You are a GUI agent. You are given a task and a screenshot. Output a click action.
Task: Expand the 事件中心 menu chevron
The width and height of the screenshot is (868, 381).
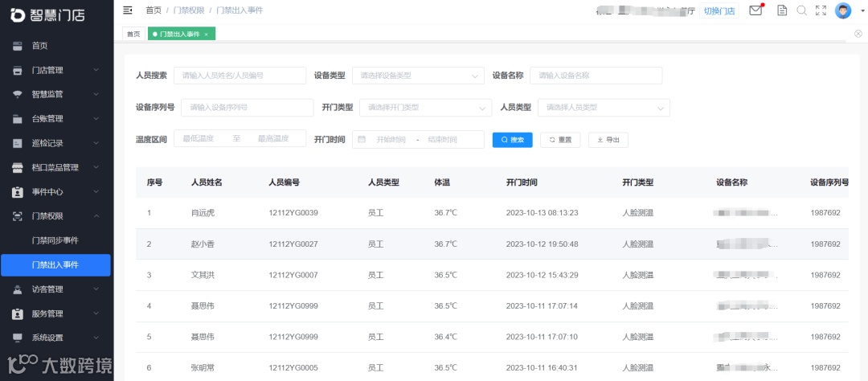[x=96, y=192]
